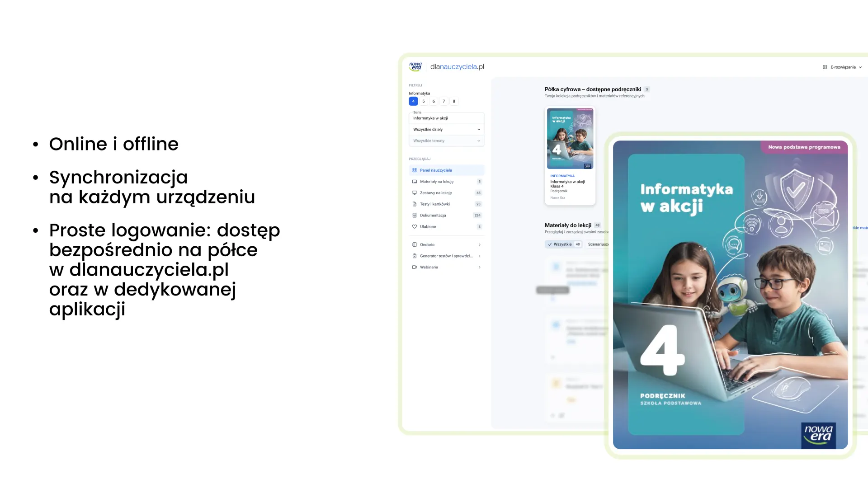Screen dimensions: 868x488
Task: Click the Generator testów clipboard icon
Action: pos(414,256)
